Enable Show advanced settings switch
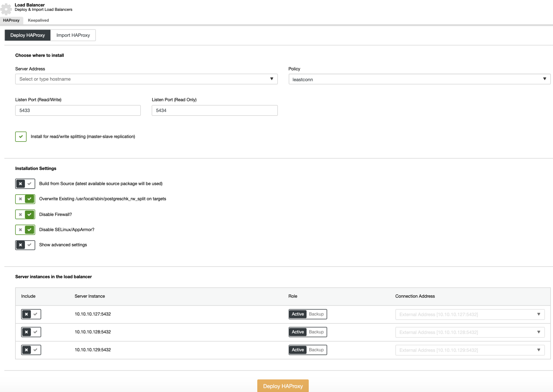Screen dimensions: 553x392 coord(25,245)
